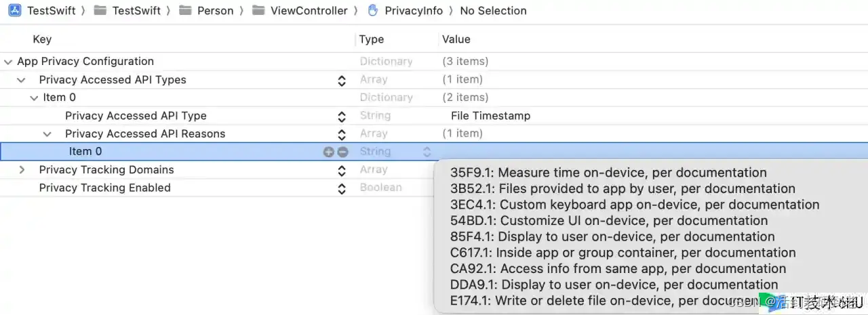Open the String type stepper for Item 0
This screenshot has width=868, height=315.
(427, 152)
